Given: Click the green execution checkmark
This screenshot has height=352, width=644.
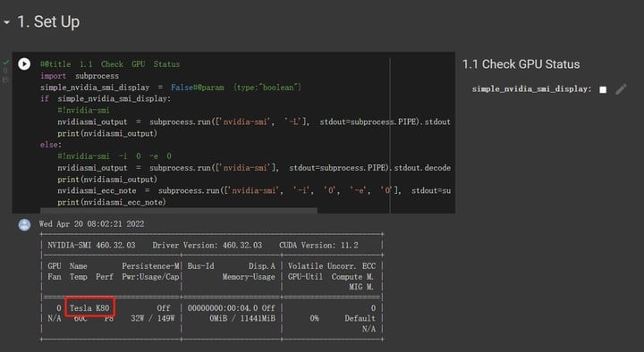Looking at the screenshot, I should tap(6, 63).
